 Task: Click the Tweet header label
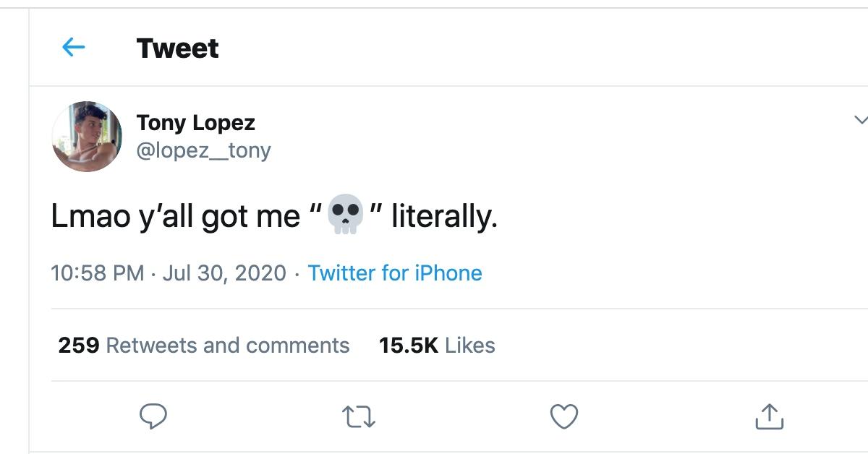pos(177,48)
